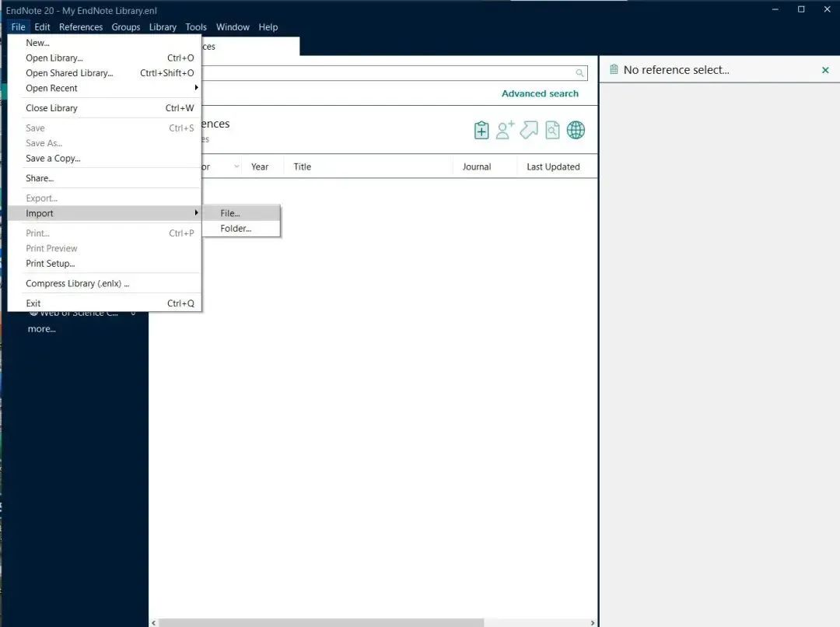Choose Folder... in the Import submenu
This screenshot has width=840, height=627.
[242, 228]
